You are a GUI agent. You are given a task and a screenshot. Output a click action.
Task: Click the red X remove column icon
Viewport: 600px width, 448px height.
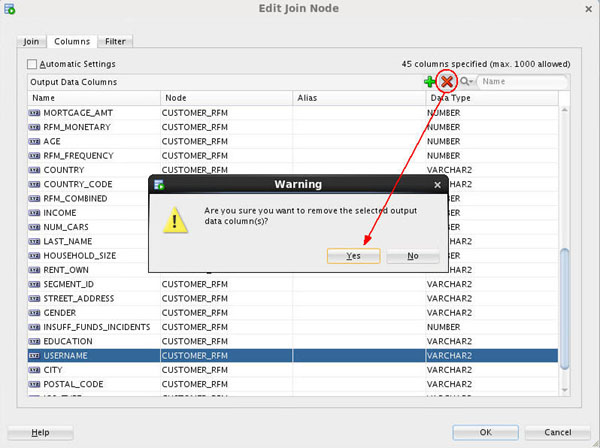[x=447, y=81]
